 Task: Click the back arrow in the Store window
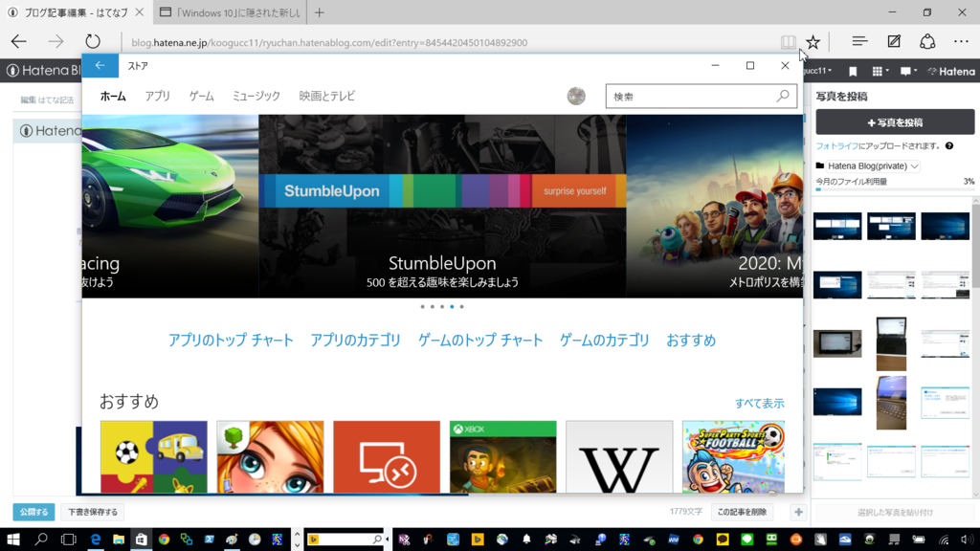tap(101, 65)
